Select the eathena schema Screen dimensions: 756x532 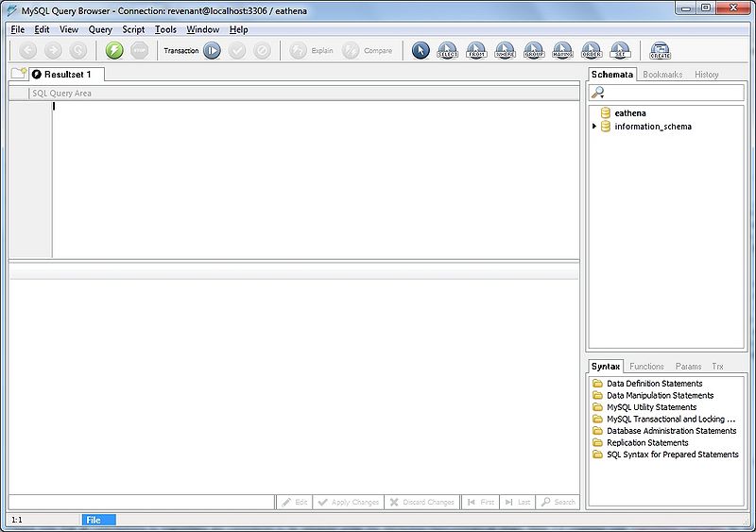point(629,113)
